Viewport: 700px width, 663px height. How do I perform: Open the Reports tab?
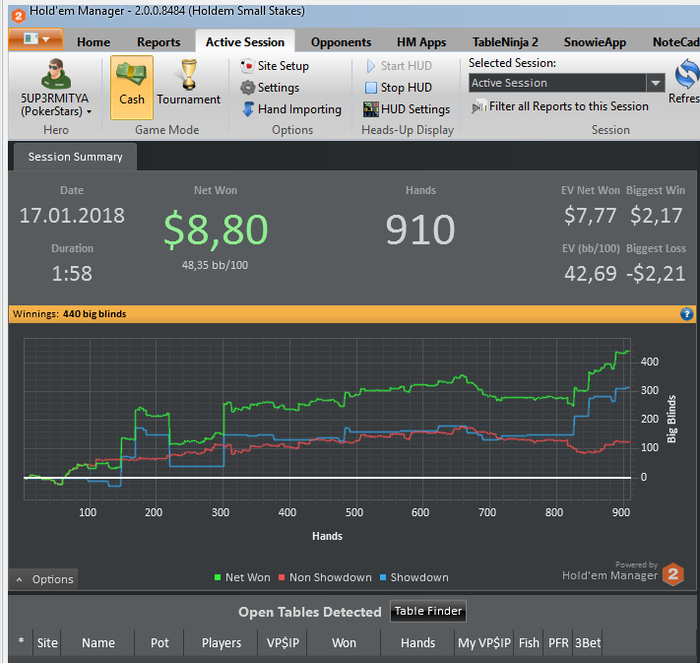pos(158,42)
